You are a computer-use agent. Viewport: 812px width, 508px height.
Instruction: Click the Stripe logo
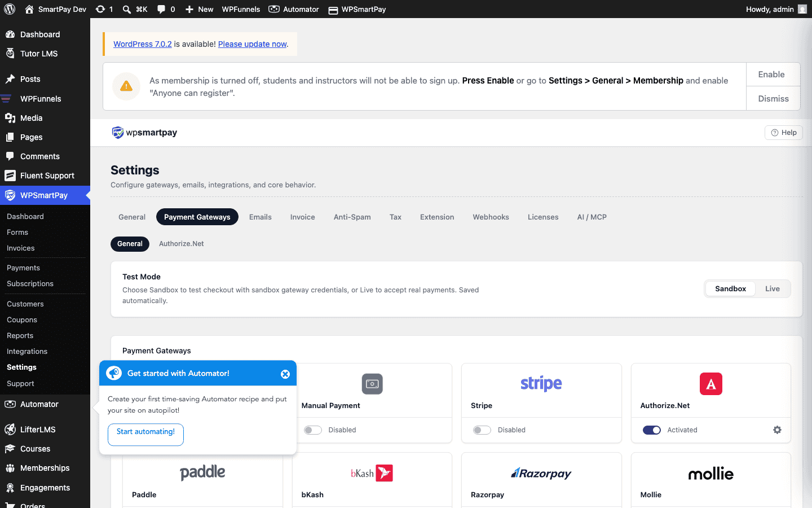(541, 384)
